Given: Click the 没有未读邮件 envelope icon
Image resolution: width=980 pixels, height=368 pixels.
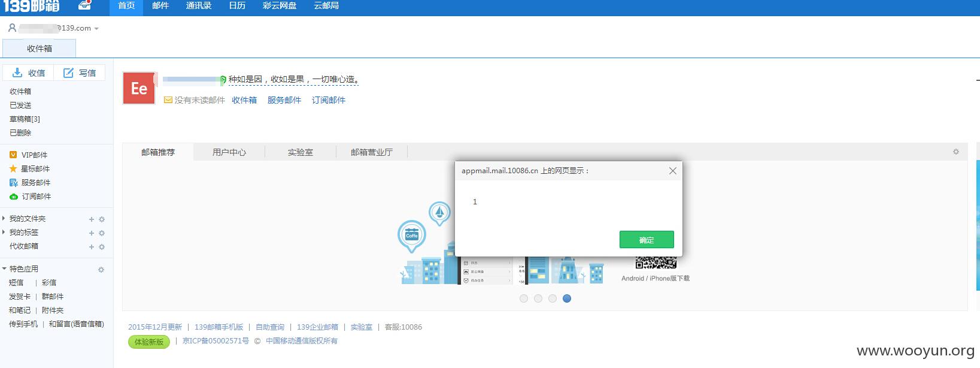Looking at the screenshot, I should pos(168,100).
